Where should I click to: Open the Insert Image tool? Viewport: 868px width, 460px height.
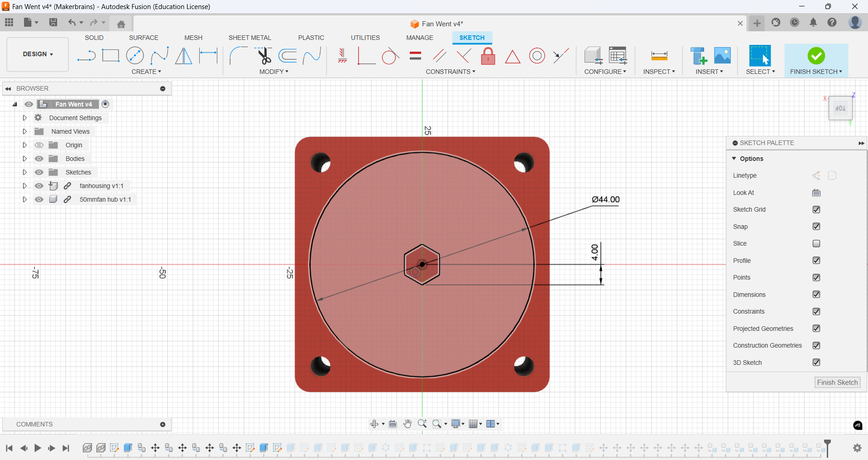click(722, 55)
